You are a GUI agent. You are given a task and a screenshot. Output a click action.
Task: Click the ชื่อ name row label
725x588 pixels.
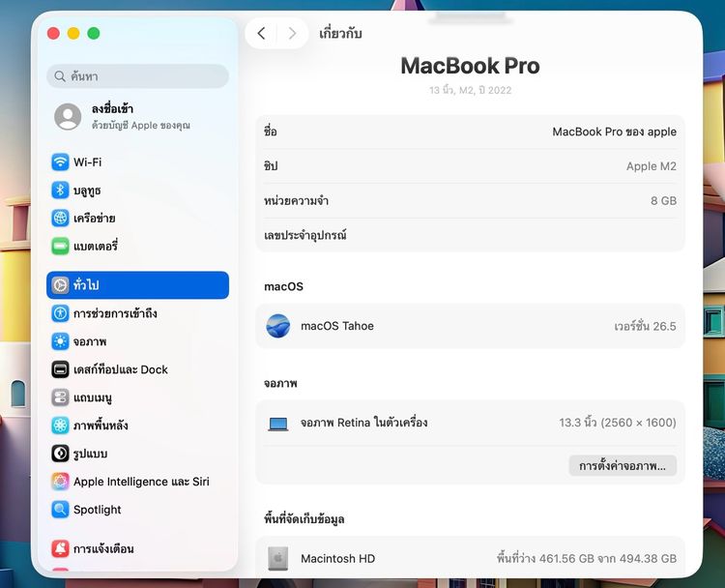click(270, 132)
